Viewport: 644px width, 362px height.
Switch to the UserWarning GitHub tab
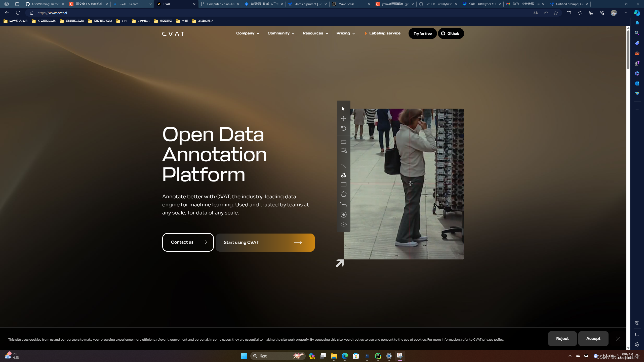[x=45, y=4]
